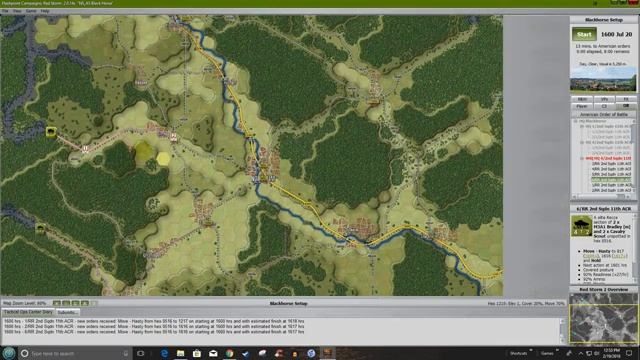Select the fifth, greyed-out map zoom level icon
Screen dimensions: 640x360
coord(94,303)
